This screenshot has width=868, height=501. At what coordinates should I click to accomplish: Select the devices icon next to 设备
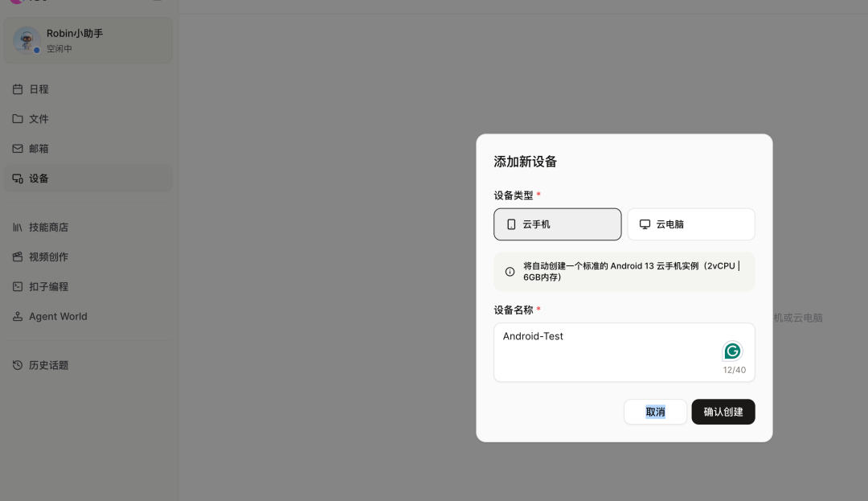[x=19, y=178]
